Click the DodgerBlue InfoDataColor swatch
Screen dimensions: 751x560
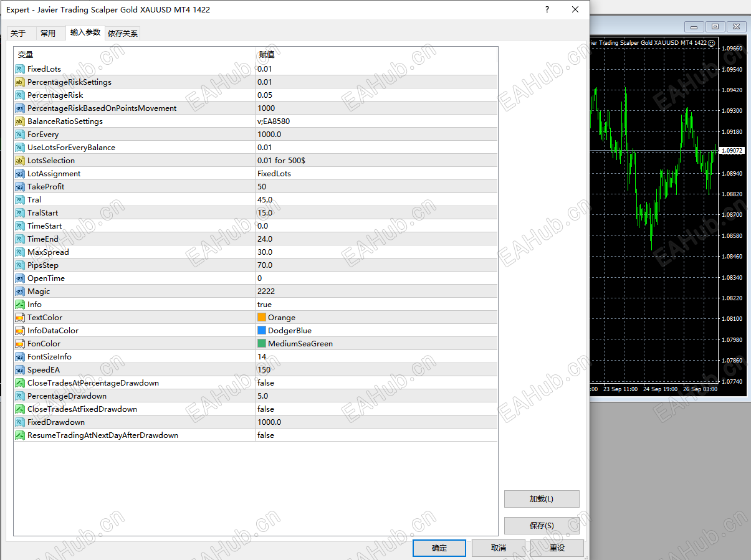coord(262,331)
